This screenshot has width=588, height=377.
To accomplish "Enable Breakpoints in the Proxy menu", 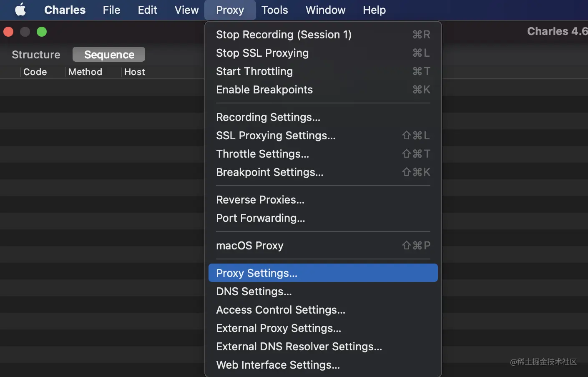I will click(x=264, y=90).
